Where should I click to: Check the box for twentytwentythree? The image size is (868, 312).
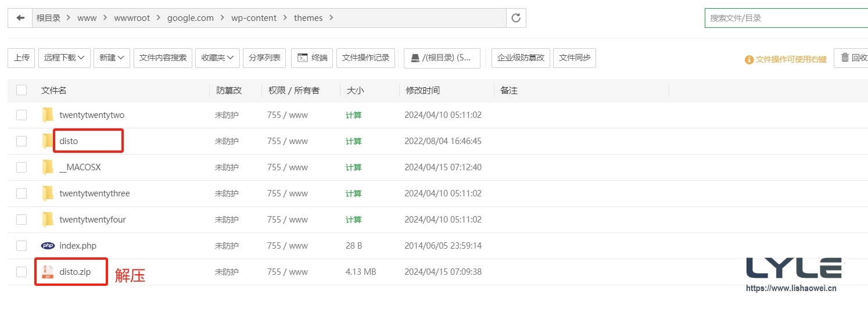pos(21,193)
